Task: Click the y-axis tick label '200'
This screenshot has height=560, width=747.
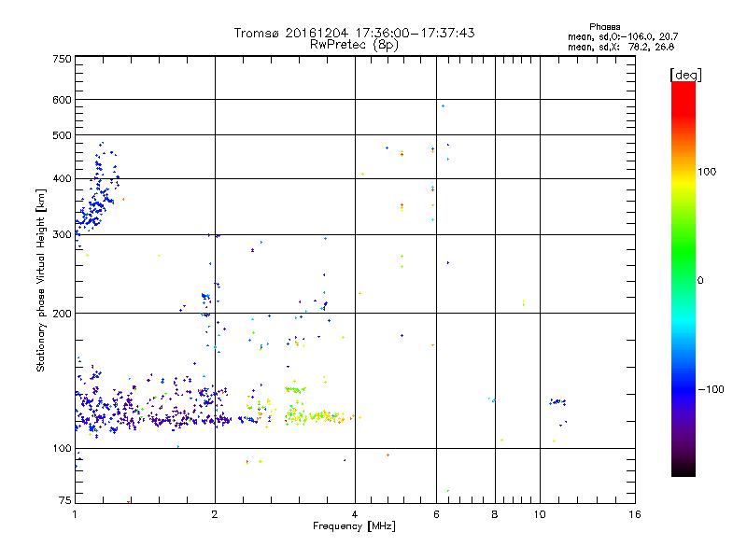Action: point(62,314)
